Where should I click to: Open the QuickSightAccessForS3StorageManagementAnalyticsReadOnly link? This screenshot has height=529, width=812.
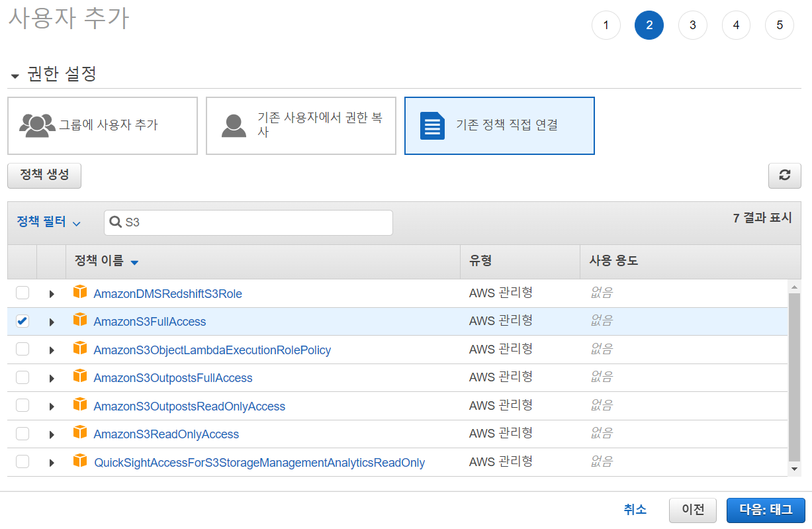coord(259,463)
